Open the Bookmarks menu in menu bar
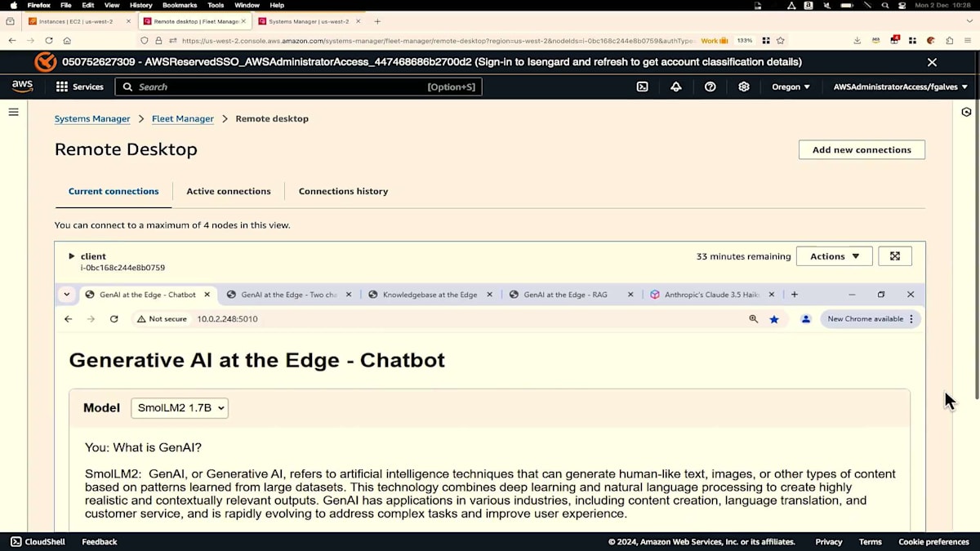The height and width of the screenshot is (551, 980). point(180,5)
